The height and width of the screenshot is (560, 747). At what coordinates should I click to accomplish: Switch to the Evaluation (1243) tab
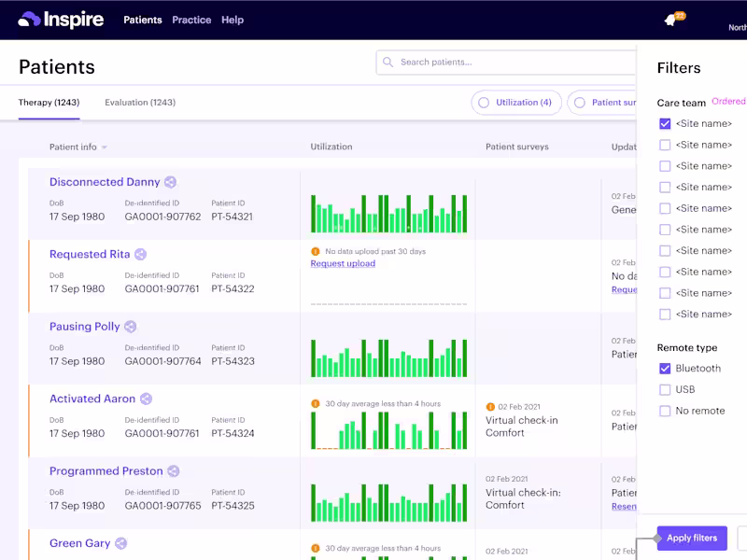140,103
